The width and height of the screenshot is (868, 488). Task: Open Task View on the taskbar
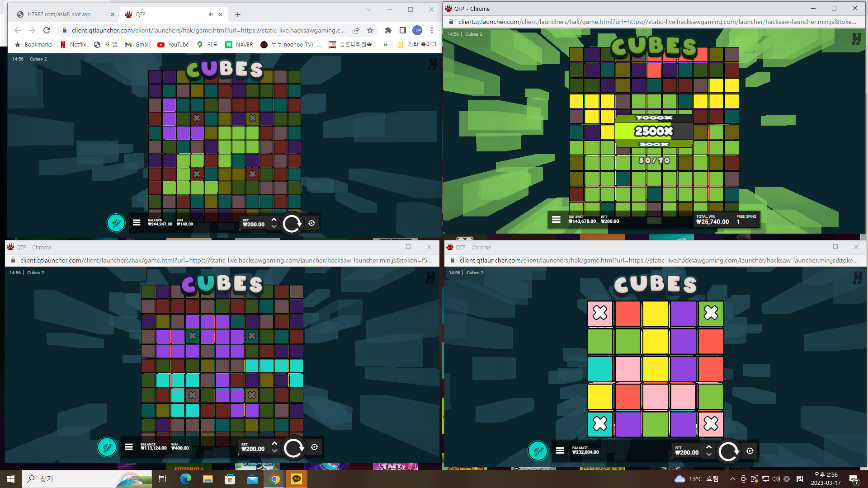click(x=163, y=479)
